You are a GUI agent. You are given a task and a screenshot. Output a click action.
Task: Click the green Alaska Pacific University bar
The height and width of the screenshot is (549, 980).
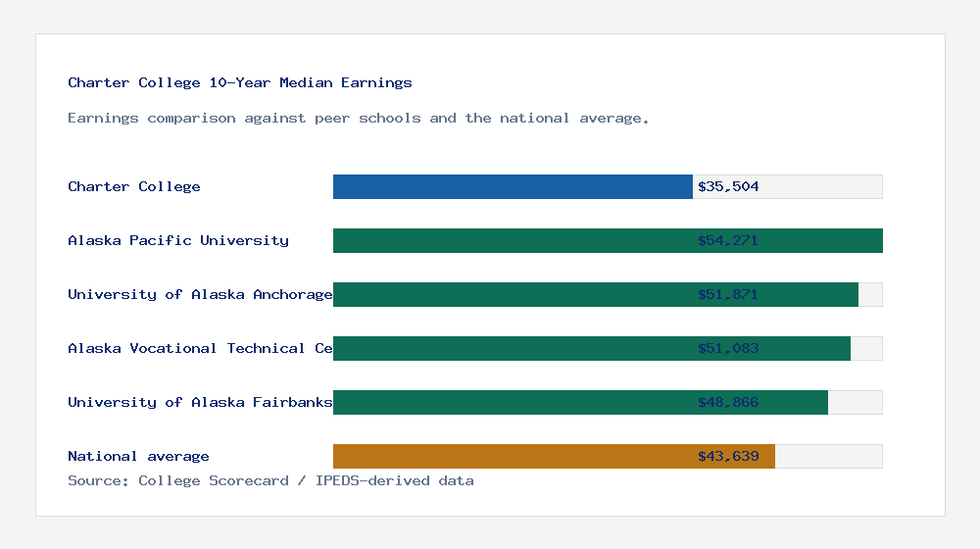(x=608, y=241)
